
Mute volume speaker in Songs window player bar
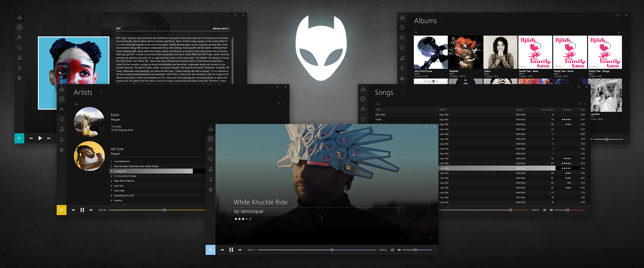pyautogui.click(x=551, y=210)
